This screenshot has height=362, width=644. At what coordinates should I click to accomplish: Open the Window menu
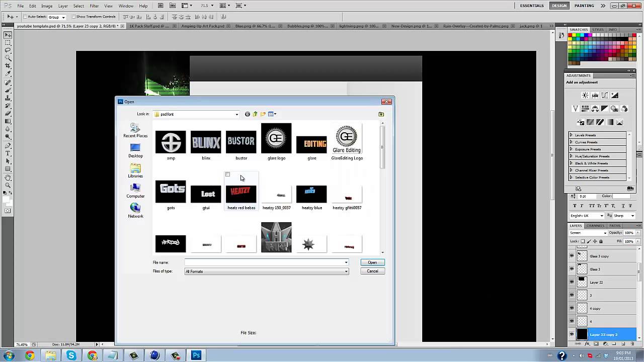126,6
